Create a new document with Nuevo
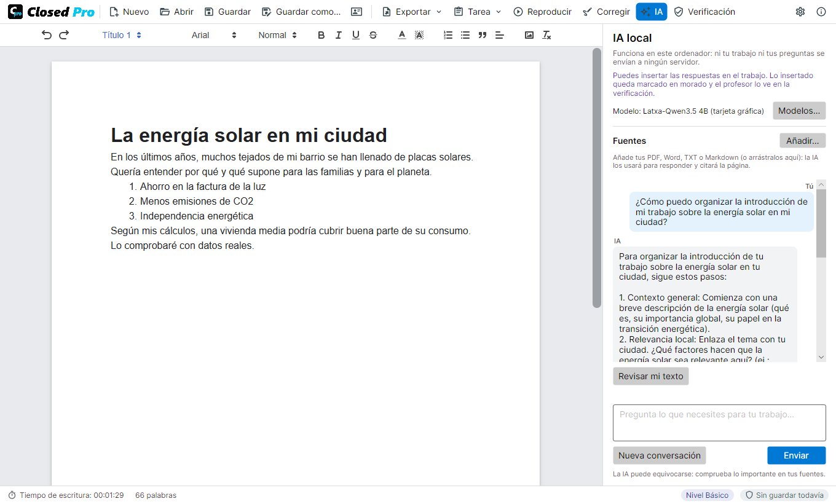Viewport: 836px width, 504px height. (x=129, y=12)
